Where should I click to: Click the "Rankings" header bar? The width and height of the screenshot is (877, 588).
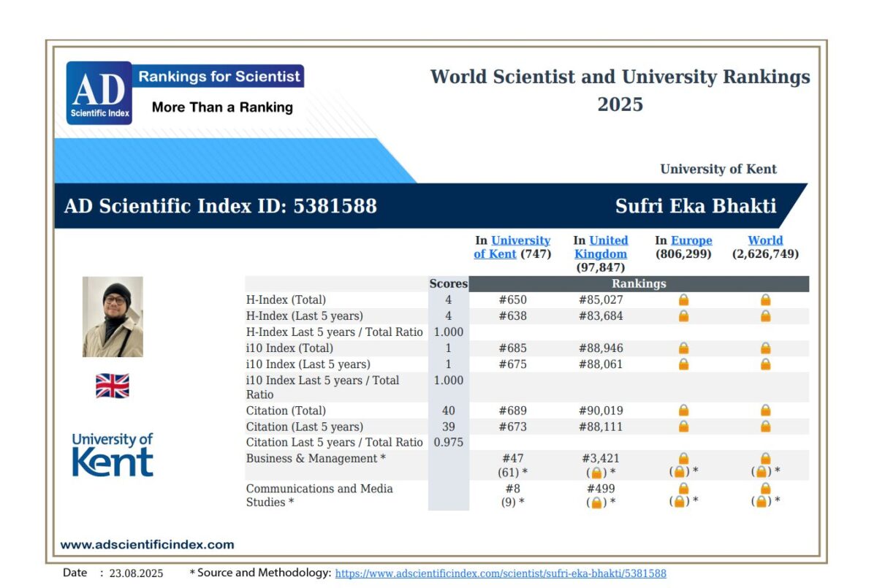639,283
